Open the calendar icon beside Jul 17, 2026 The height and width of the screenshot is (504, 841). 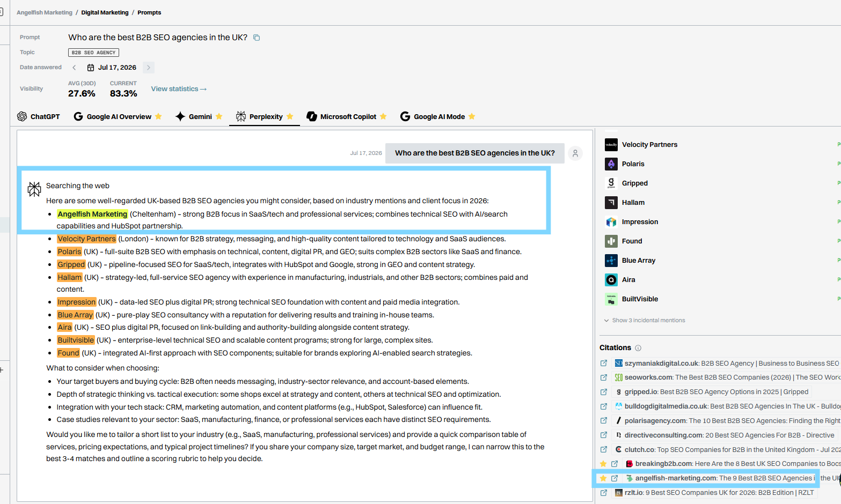tap(91, 68)
